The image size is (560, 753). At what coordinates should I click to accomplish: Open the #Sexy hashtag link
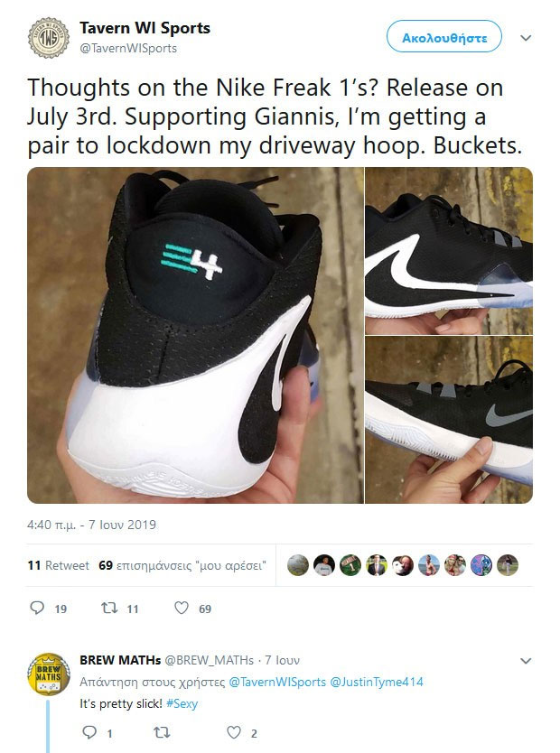182,703
